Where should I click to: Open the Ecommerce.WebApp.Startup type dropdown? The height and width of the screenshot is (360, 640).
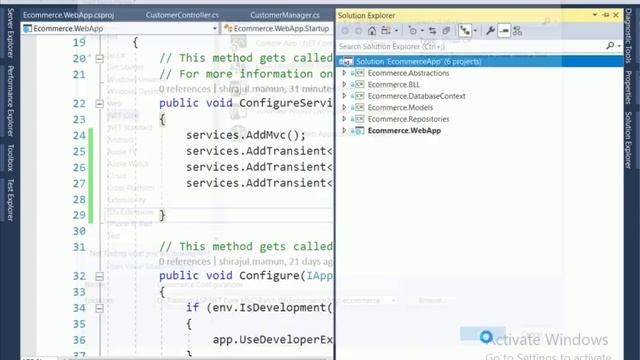coord(278,29)
